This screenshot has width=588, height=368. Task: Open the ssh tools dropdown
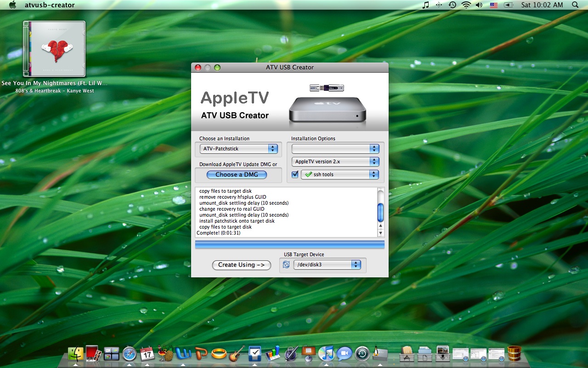(340, 174)
